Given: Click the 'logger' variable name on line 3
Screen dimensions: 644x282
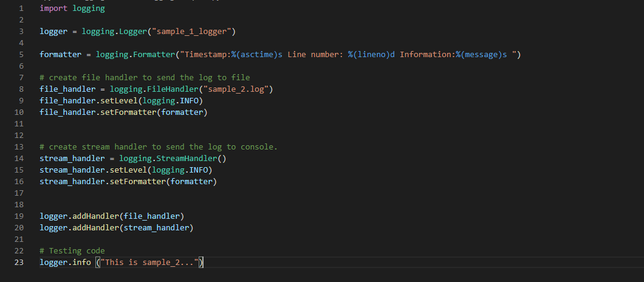Looking at the screenshot, I should pyautogui.click(x=53, y=31).
